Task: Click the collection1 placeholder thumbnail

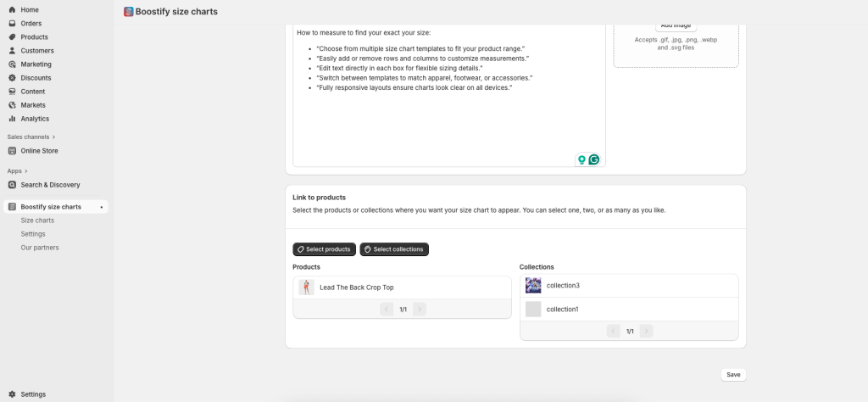Action: 533,309
